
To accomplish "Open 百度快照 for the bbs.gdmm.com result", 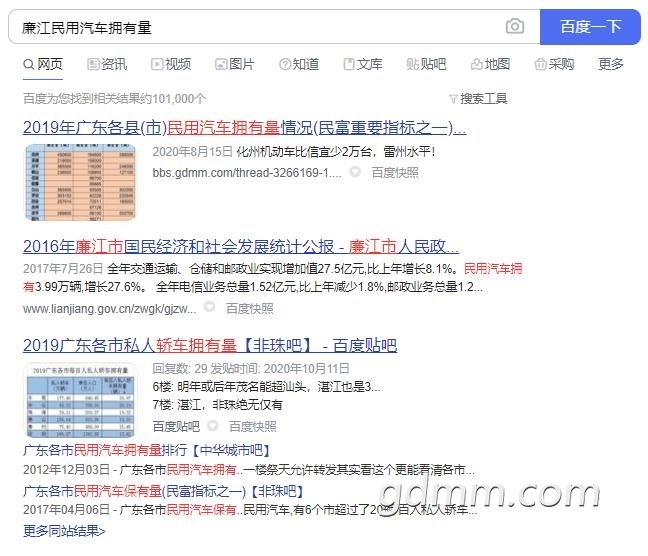I will (395, 172).
